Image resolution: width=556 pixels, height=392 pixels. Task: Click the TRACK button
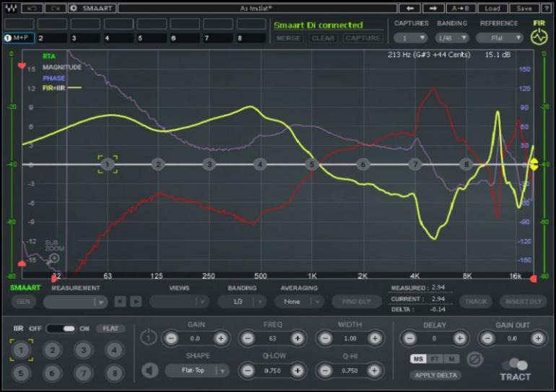click(x=476, y=302)
